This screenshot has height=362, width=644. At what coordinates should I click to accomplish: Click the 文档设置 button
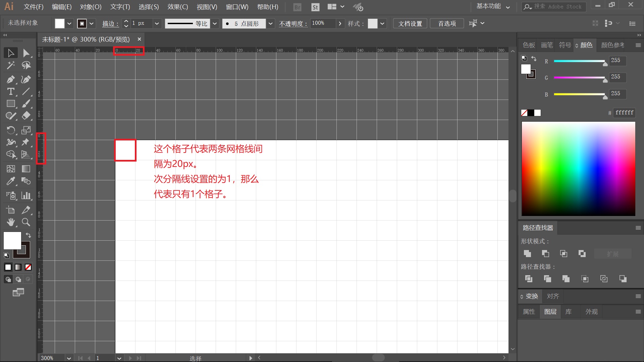click(410, 23)
